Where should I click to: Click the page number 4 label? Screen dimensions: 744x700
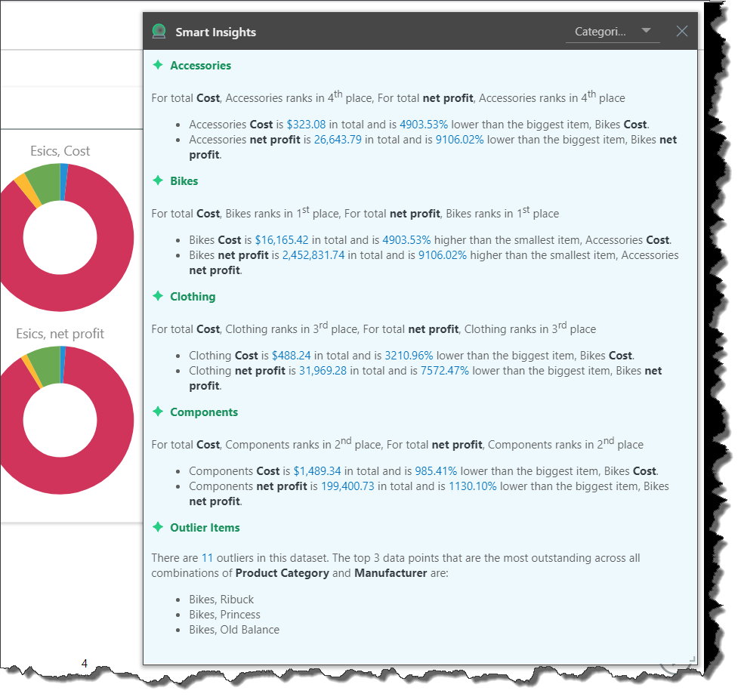pyautogui.click(x=84, y=662)
